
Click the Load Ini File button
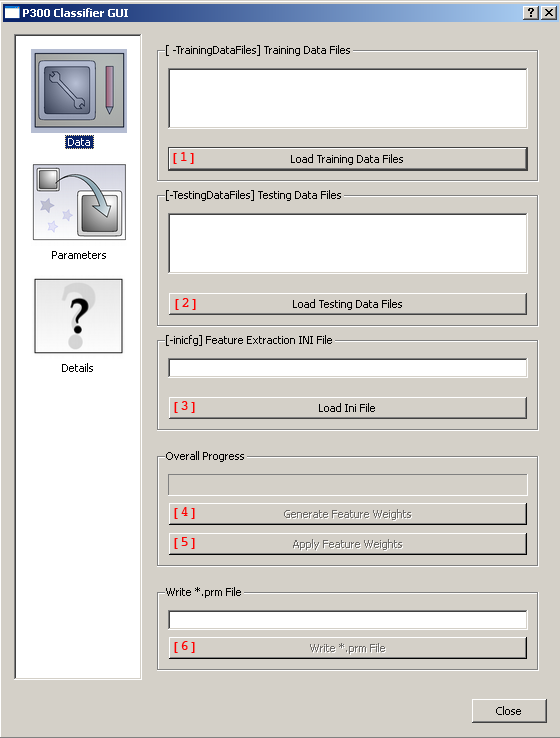click(348, 408)
